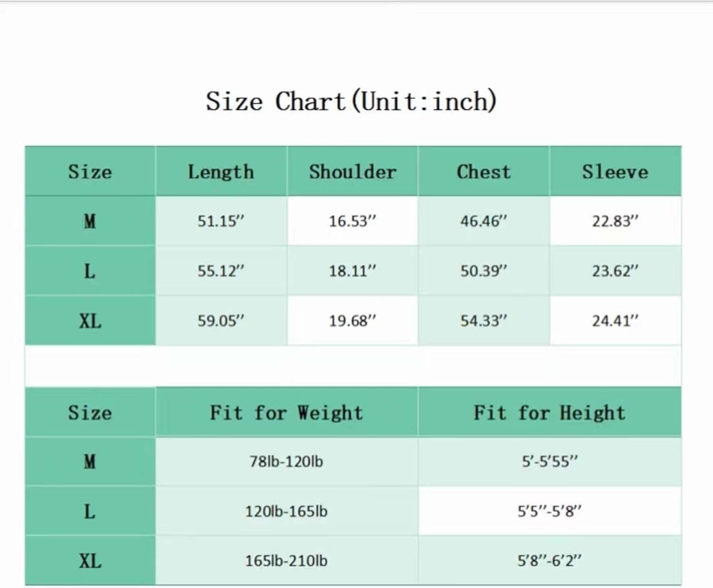The height and width of the screenshot is (588, 713).
Task: Click the 165lb-210lb weight cell
Action: pos(287,560)
